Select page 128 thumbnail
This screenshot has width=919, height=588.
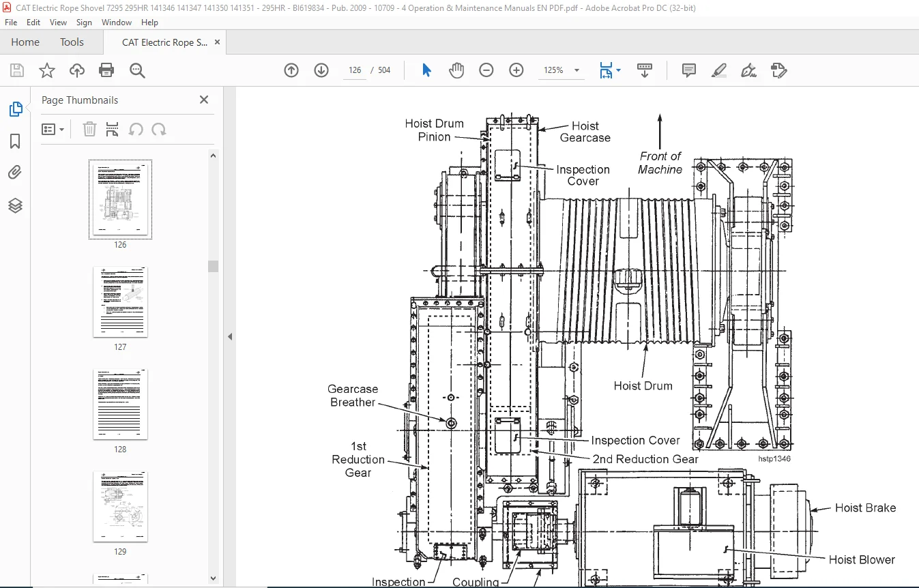[121, 404]
